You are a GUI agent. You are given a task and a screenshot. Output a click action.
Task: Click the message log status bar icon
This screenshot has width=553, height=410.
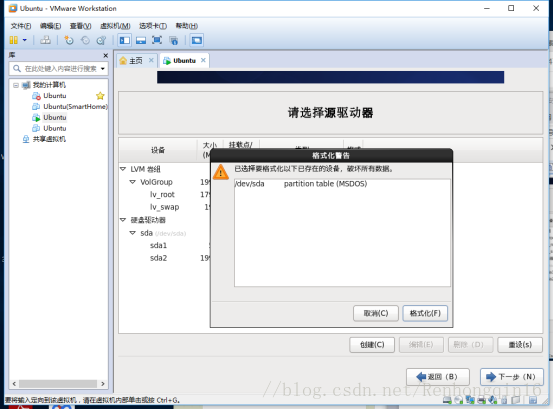[533, 400]
